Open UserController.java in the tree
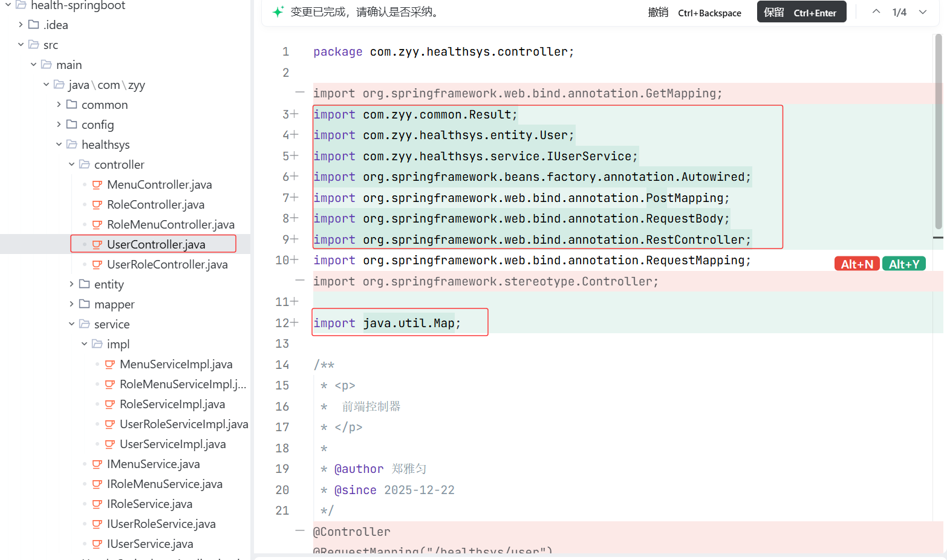The image size is (947, 560). pos(156,244)
